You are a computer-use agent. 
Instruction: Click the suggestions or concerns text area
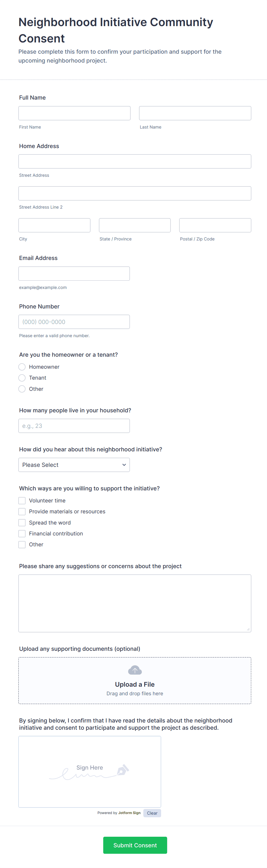pos(135,603)
